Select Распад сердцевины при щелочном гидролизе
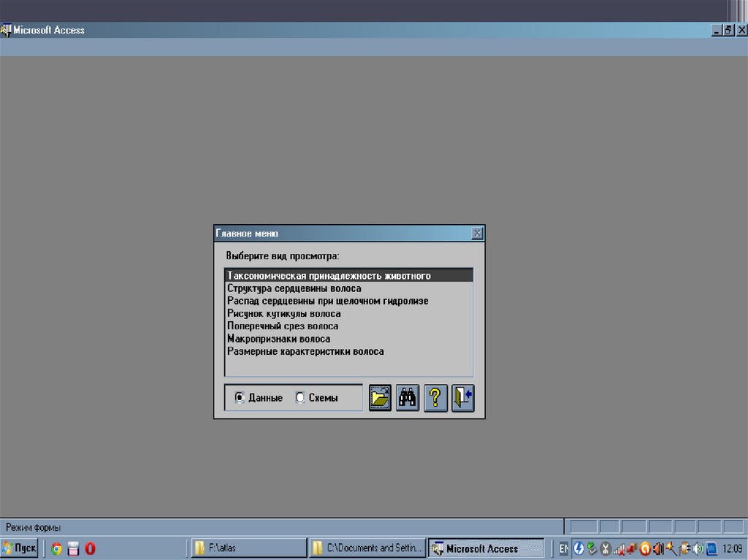The height and width of the screenshot is (560, 748). click(x=348, y=301)
